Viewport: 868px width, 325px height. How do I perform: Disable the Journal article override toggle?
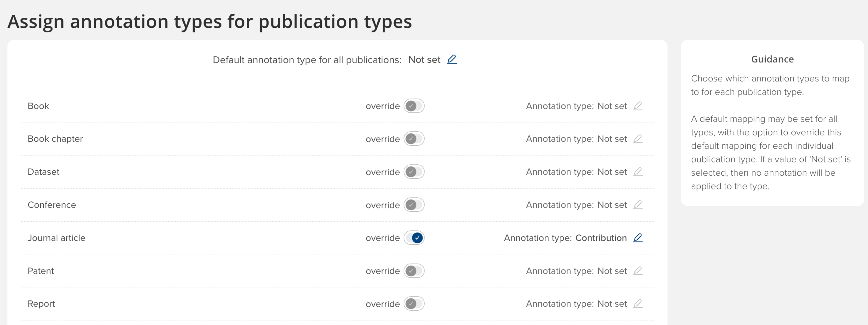click(x=414, y=238)
